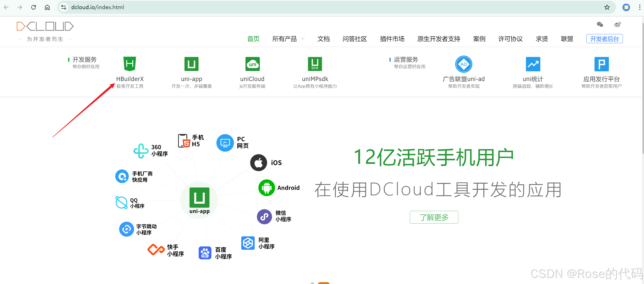Bookmark this page with star icon
Image resolution: width=644 pixels, height=284 pixels.
coord(607,7)
